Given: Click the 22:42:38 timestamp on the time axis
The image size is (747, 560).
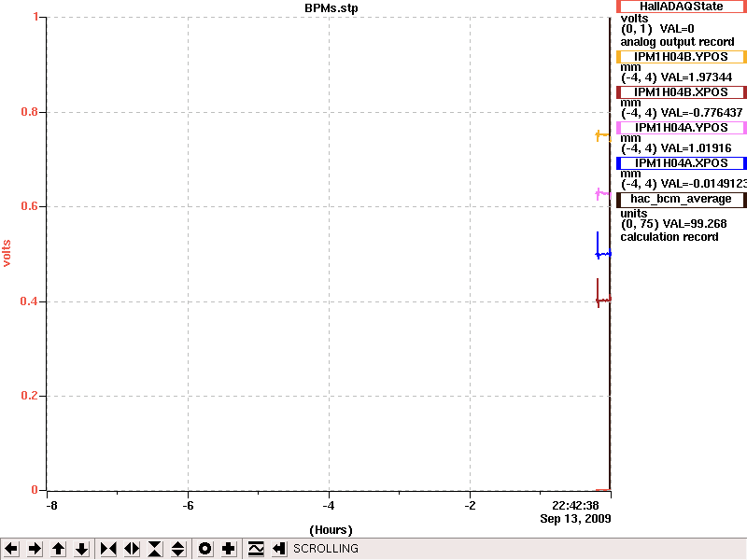Looking at the screenshot, I should [x=575, y=506].
